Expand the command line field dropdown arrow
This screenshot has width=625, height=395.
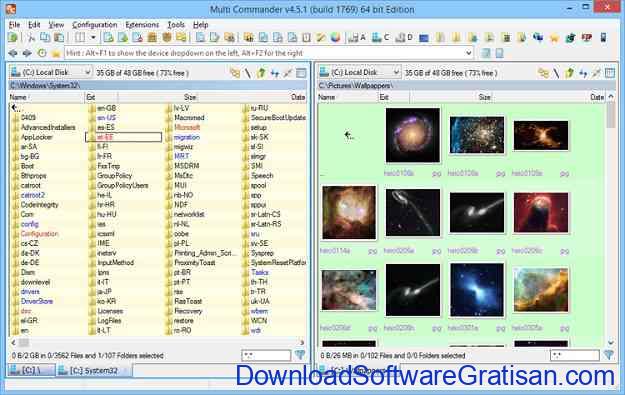(x=468, y=53)
